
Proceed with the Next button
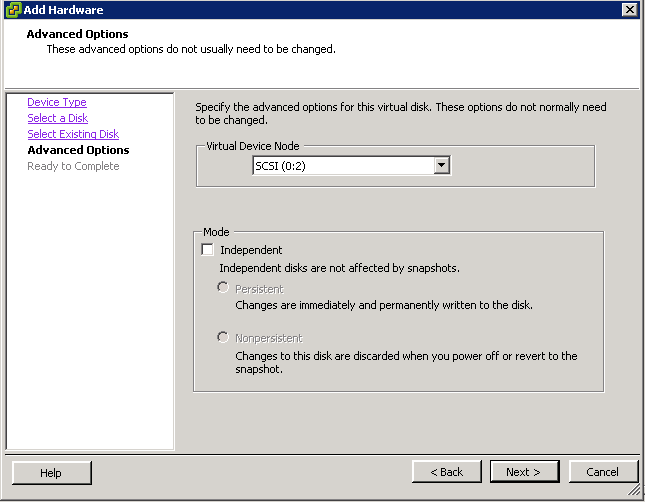point(524,472)
